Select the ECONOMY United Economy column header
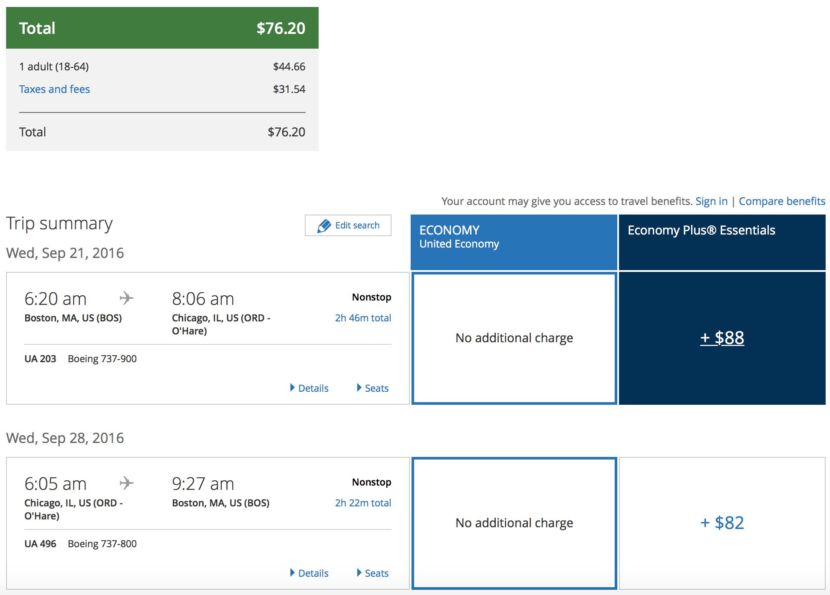Screen dimensions: 830x595 pyautogui.click(x=514, y=242)
